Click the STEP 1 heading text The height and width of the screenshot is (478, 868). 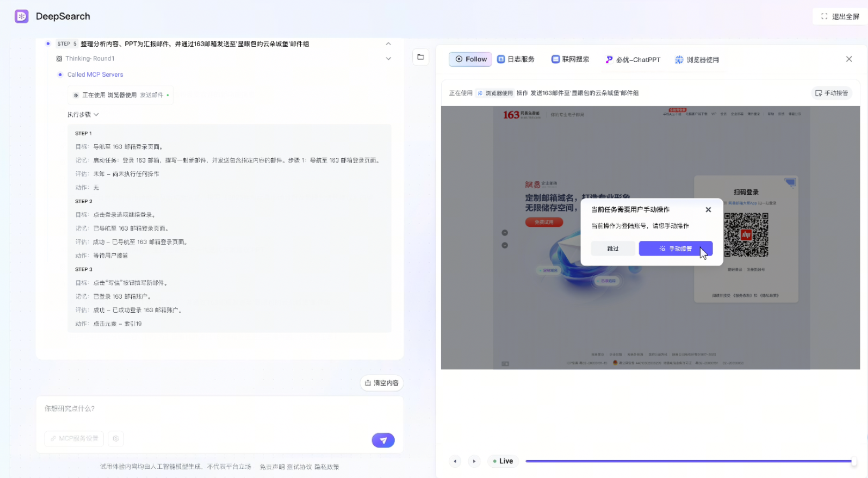83,133
